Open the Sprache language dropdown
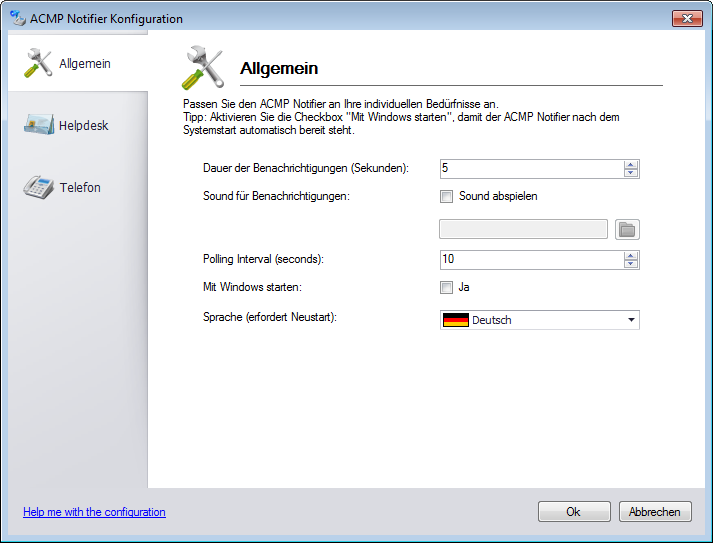 pyautogui.click(x=631, y=320)
